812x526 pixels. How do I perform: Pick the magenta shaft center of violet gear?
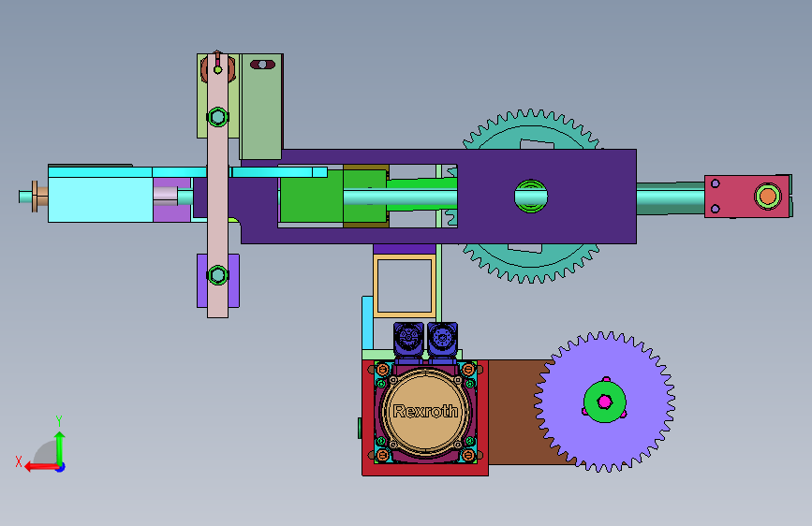pyautogui.click(x=604, y=402)
